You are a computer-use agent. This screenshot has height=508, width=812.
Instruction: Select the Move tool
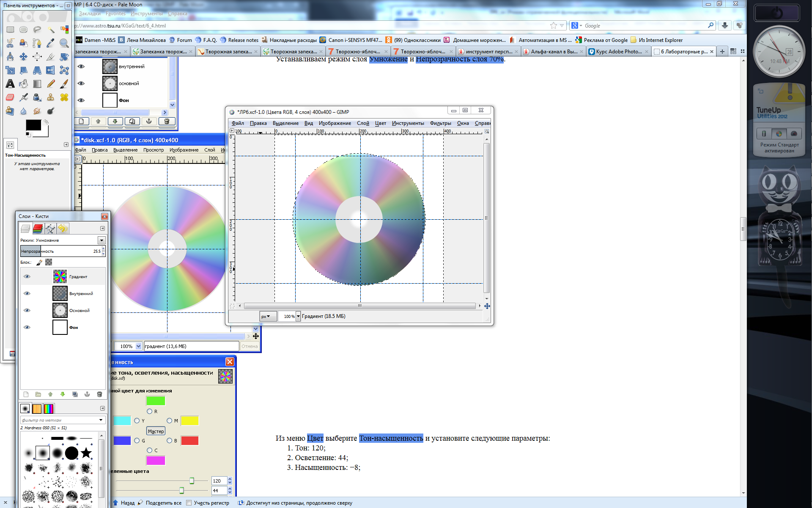24,57
